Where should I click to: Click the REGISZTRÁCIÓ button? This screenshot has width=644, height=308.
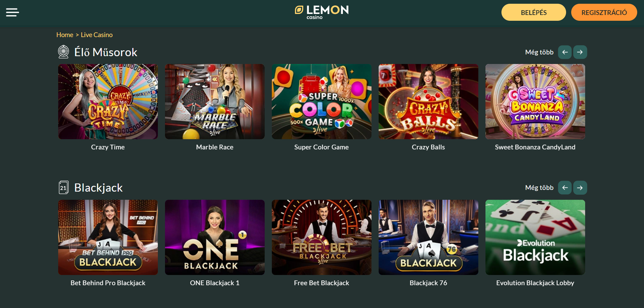coord(604,12)
